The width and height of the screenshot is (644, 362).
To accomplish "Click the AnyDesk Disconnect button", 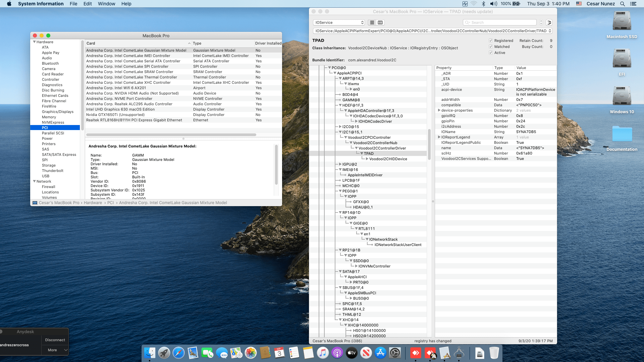I will 55,340.
